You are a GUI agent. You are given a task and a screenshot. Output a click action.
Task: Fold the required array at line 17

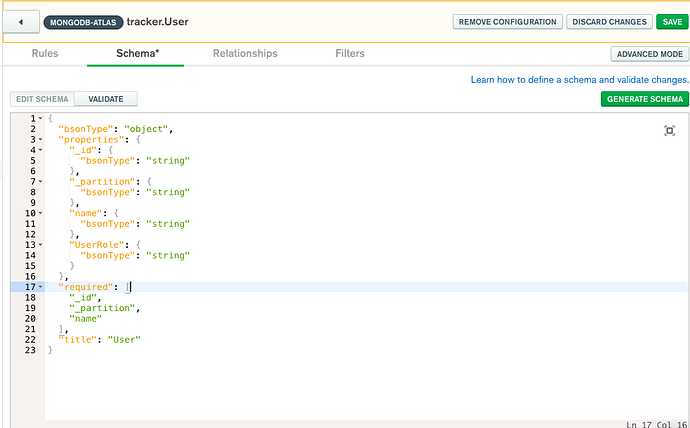tap(40, 287)
